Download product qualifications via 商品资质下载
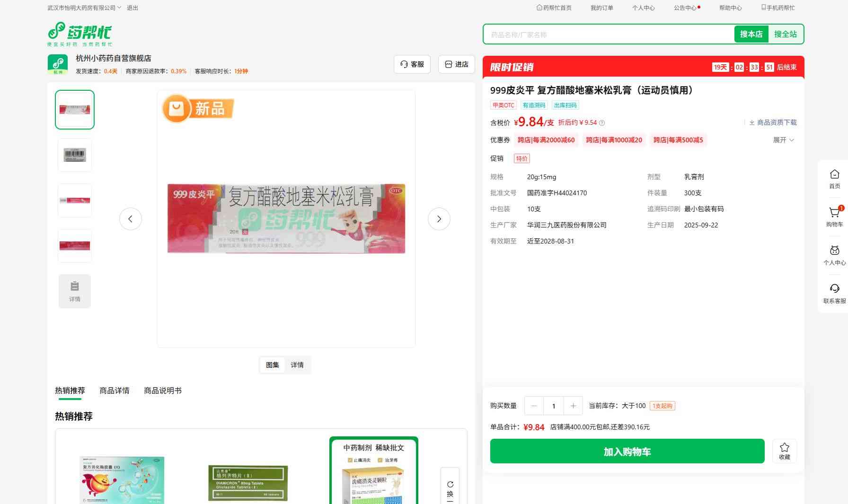The height and width of the screenshot is (504, 848). click(x=772, y=122)
